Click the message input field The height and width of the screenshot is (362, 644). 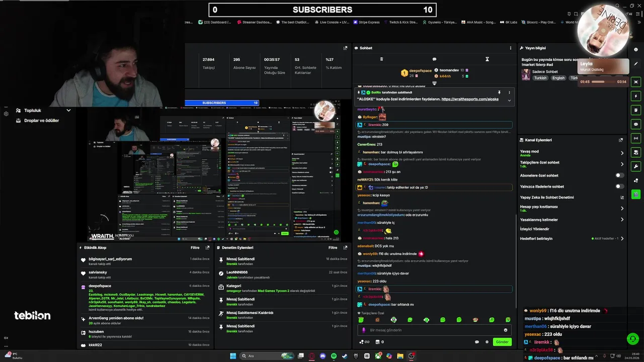pos(435,330)
